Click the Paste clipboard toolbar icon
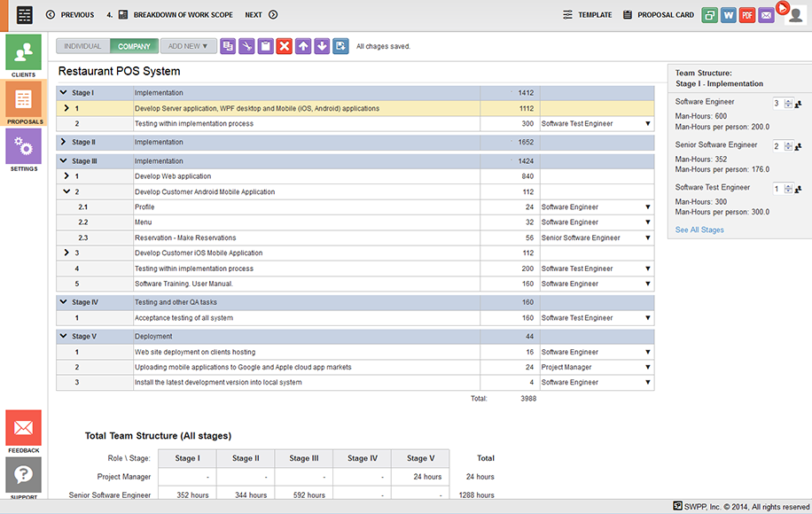 (266, 46)
